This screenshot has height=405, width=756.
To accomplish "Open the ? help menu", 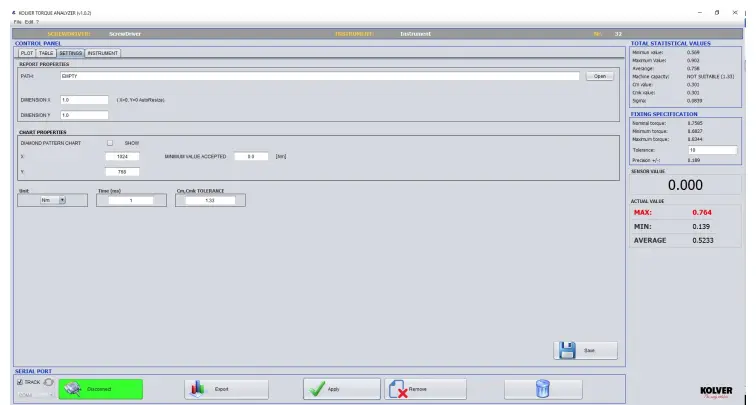I will (37, 22).
